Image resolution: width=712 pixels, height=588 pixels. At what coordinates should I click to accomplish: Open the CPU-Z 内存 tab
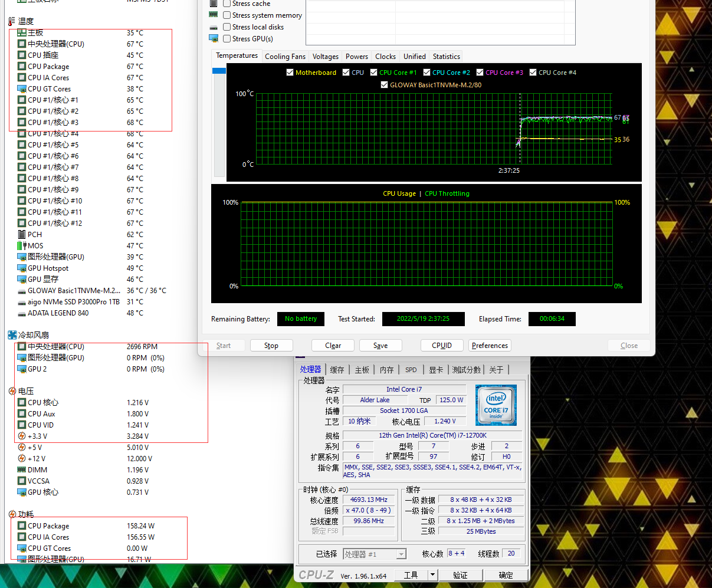[386, 370]
